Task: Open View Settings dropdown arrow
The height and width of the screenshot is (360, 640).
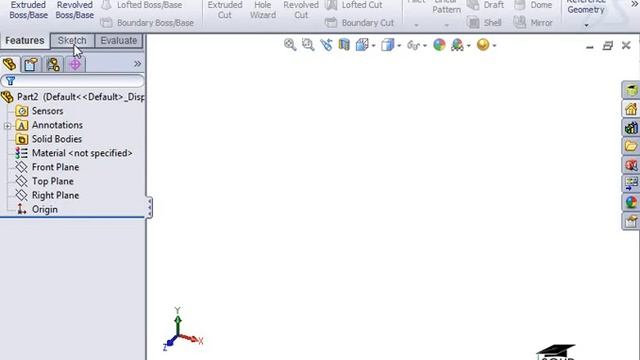Action: coord(494,46)
